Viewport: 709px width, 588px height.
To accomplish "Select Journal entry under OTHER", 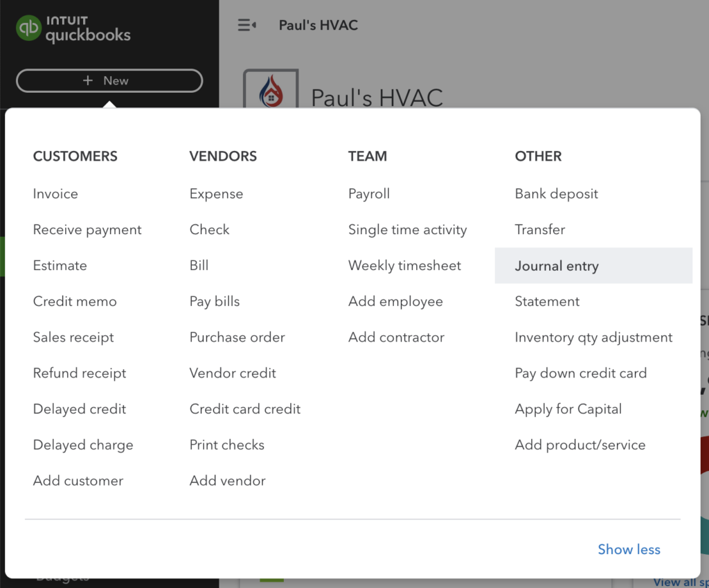I will point(557,265).
